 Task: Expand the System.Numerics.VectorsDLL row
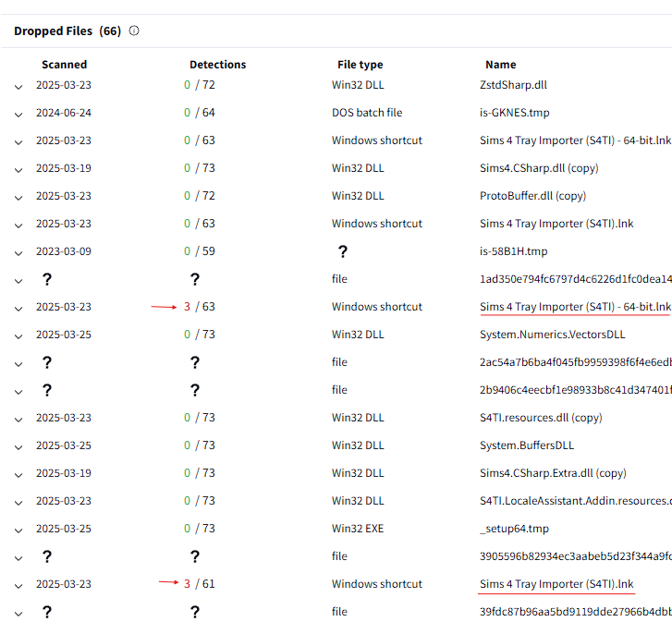pos(18,335)
